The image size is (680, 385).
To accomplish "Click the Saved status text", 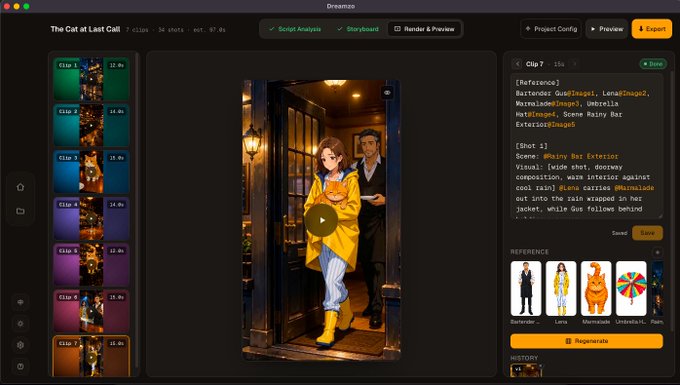I will 619,233.
